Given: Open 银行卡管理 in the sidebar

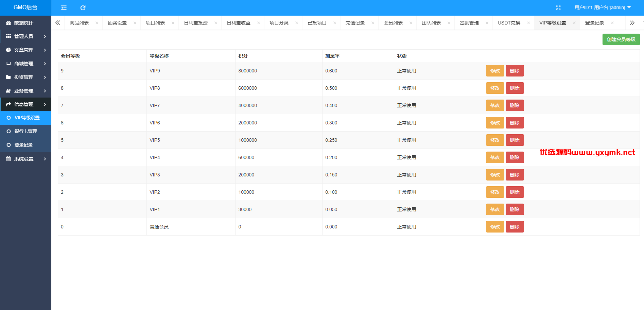Looking at the screenshot, I should 25,131.
